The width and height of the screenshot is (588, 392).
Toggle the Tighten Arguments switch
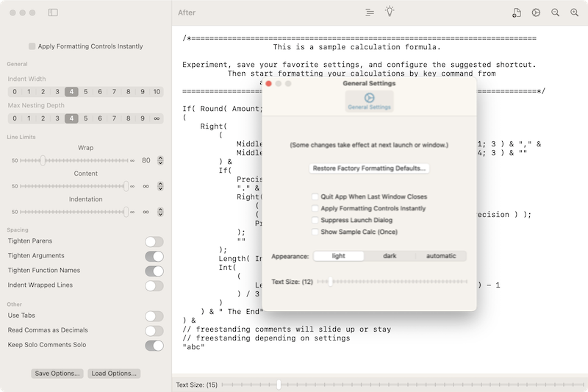point(154,256)
